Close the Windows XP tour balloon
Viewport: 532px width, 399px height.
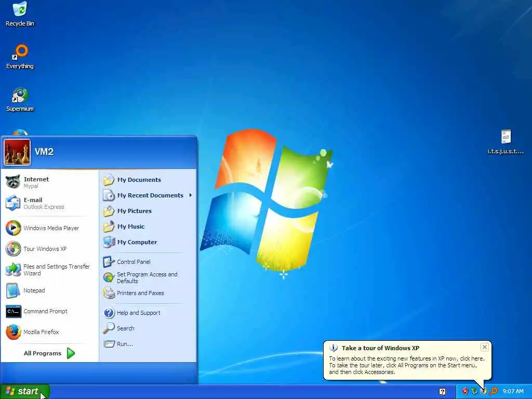(x=485, y=347)
